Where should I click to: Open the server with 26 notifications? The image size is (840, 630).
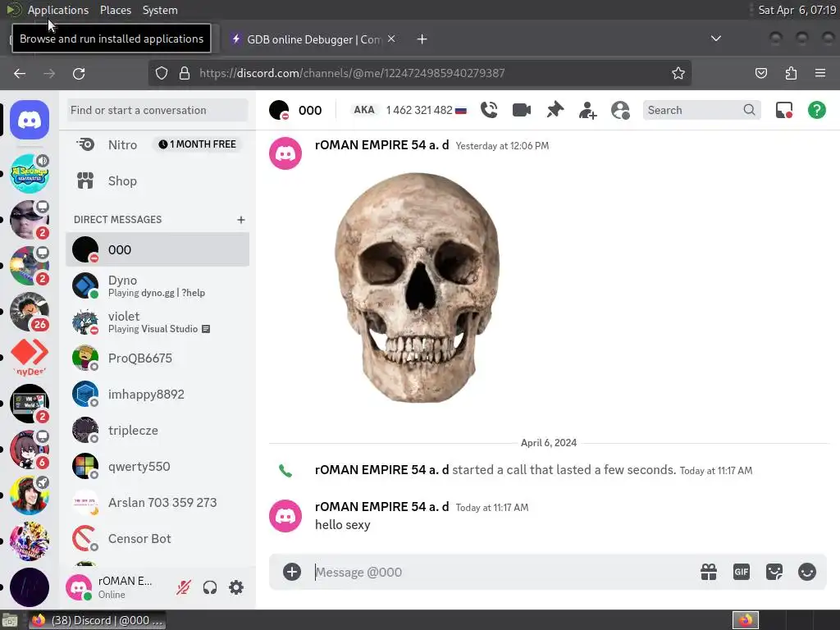click(30, 312)
